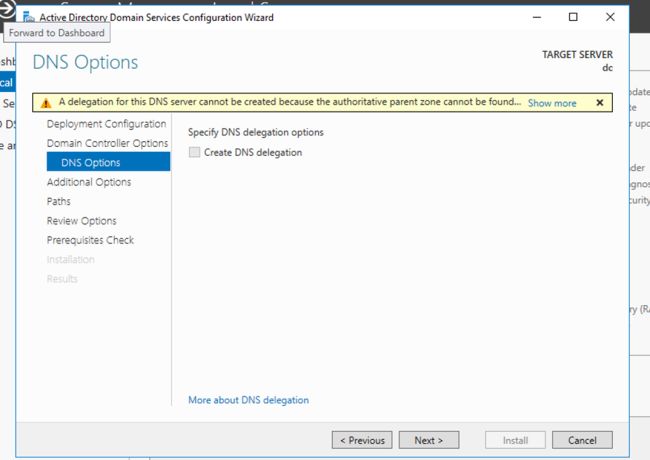Dismiss the delegation warning banner
This screenshot has height=460, width=650.
[x=599, y=103]
